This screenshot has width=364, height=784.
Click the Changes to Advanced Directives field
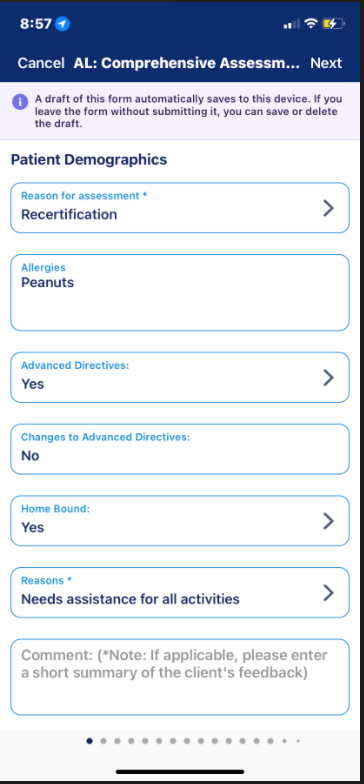tap(180, 449)
